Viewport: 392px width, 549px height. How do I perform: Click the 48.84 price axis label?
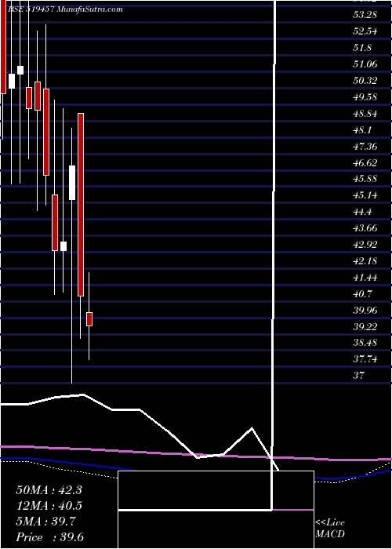[x=365, y=114]
